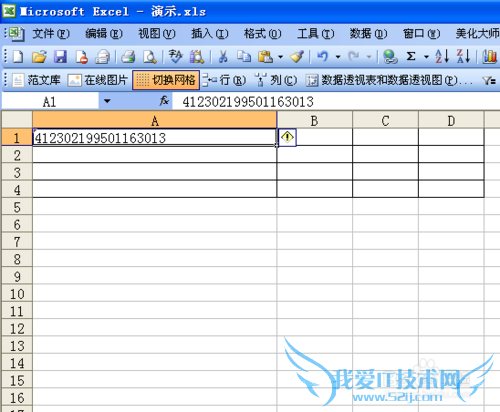This screenshot has width=500, height=412.
Task: Click the 行(R) row button
Action: point(224,80)
